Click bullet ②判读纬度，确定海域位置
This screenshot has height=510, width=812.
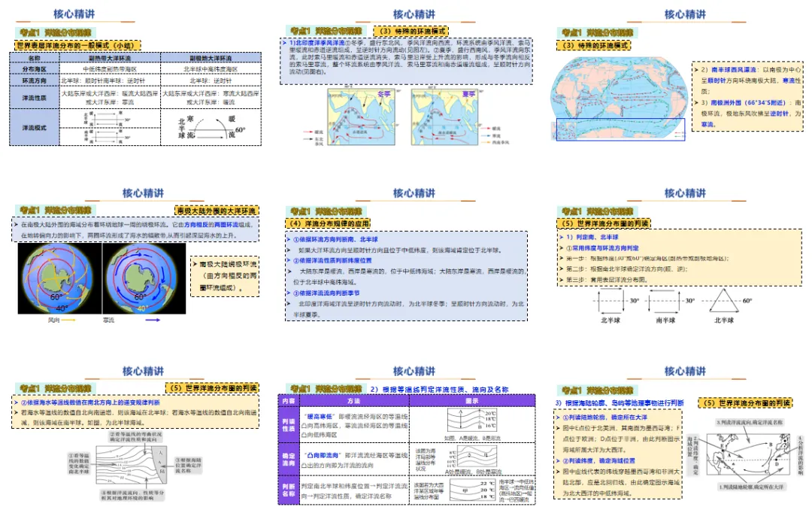click(x=598, y=460)
